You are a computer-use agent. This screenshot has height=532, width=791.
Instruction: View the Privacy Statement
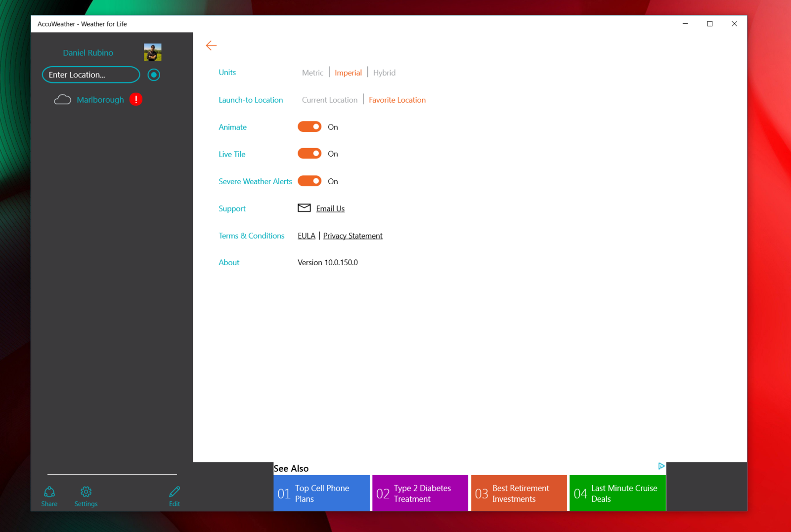pos(352,236)
